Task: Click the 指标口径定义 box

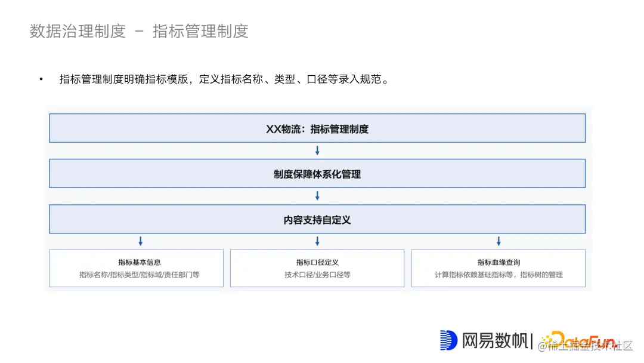Action: [x=317, y=268]
